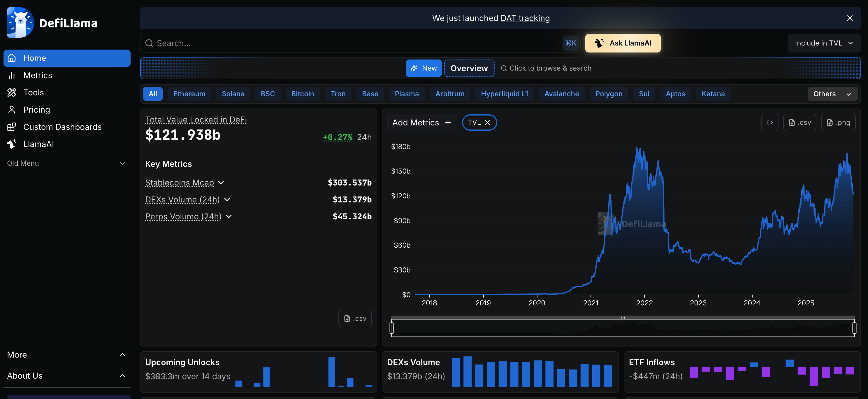Open the Others chains dropdown
This screenshot has height=399, width=868.
pyautogui.click(x=832, y=94)
